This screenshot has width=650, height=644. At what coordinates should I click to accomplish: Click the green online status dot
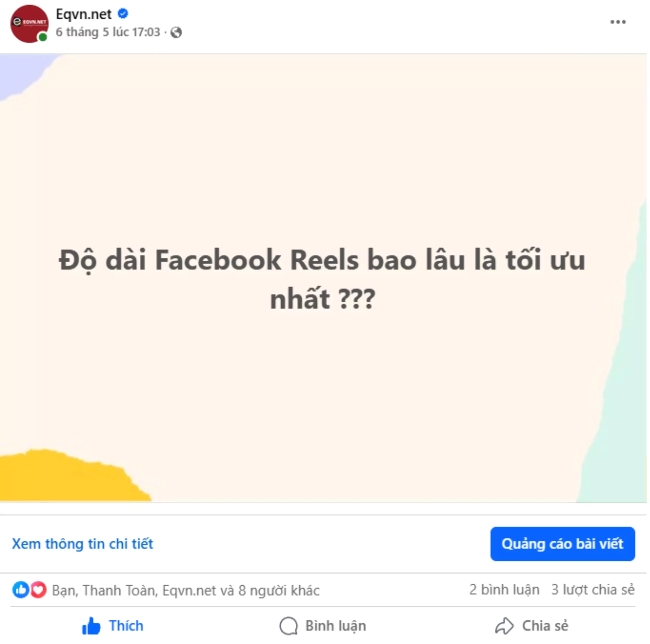coord(43,37)
